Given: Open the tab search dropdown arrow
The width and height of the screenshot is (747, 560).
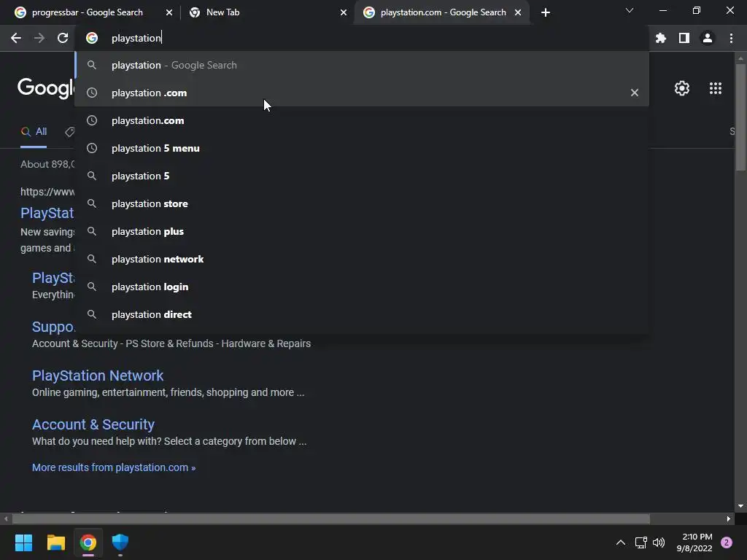Looking at the screenshot, I should click(x=630, y=10).
